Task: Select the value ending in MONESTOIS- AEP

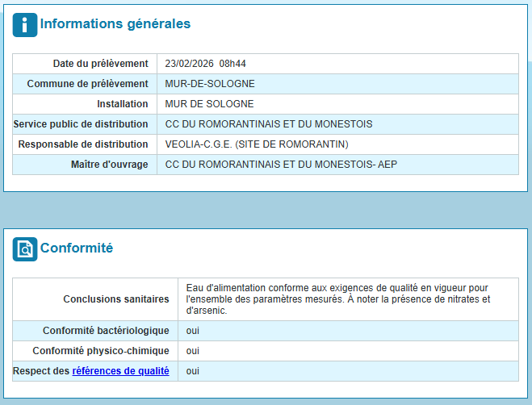Action: pyautogui.click(x=281, y=165)
